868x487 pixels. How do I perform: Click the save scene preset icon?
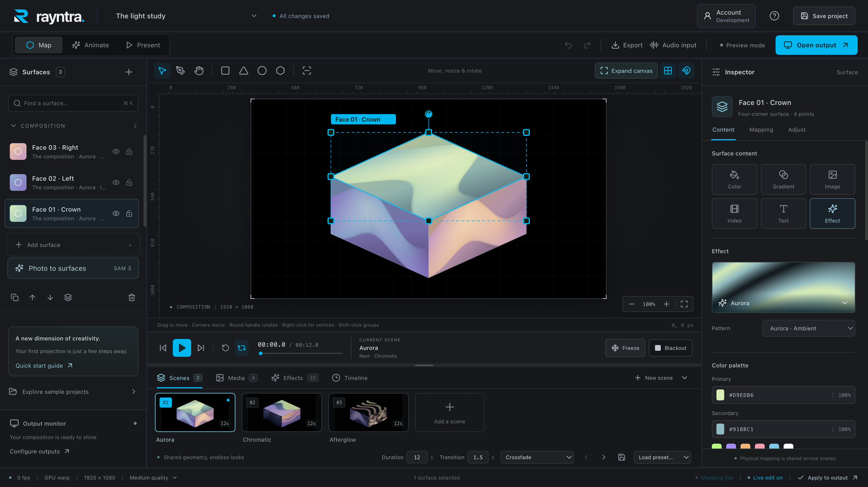point(622,457)
